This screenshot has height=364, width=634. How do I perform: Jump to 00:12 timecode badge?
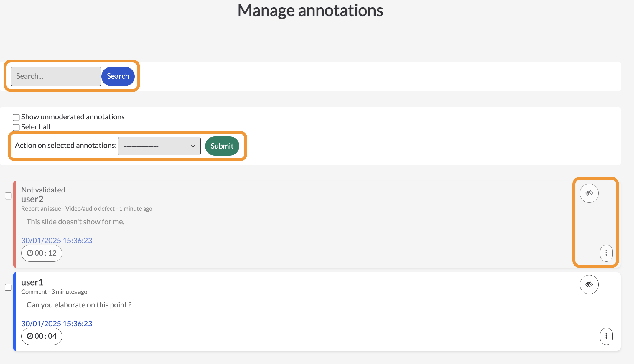42,253
